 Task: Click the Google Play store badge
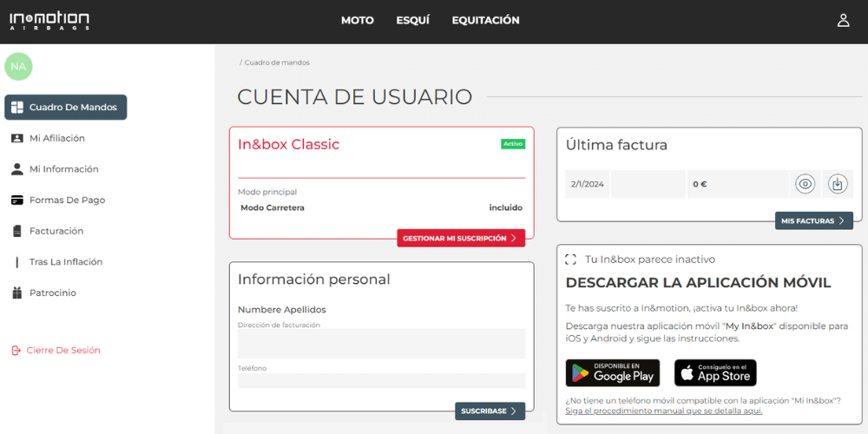click(x=613, y=372)
